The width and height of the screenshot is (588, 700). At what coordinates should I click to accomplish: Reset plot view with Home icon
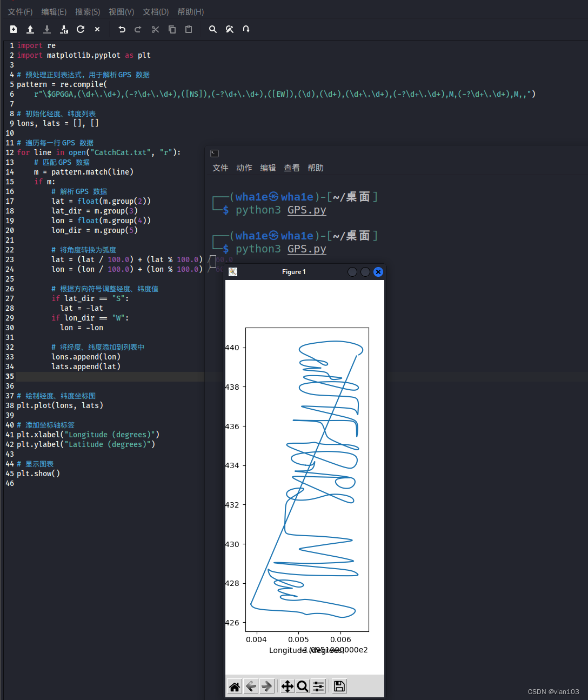(x=235, y=686)
